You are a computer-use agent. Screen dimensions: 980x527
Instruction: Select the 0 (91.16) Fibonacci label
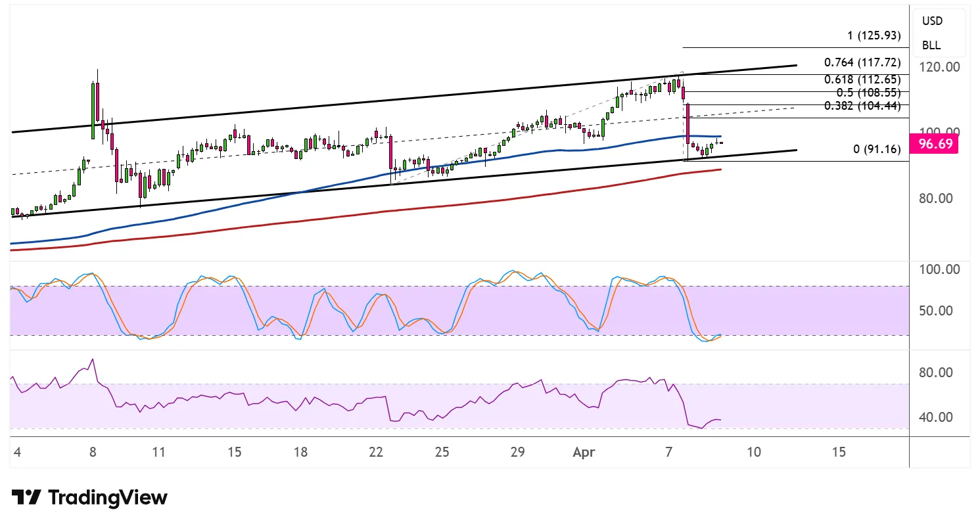click(x=877, y=149)
